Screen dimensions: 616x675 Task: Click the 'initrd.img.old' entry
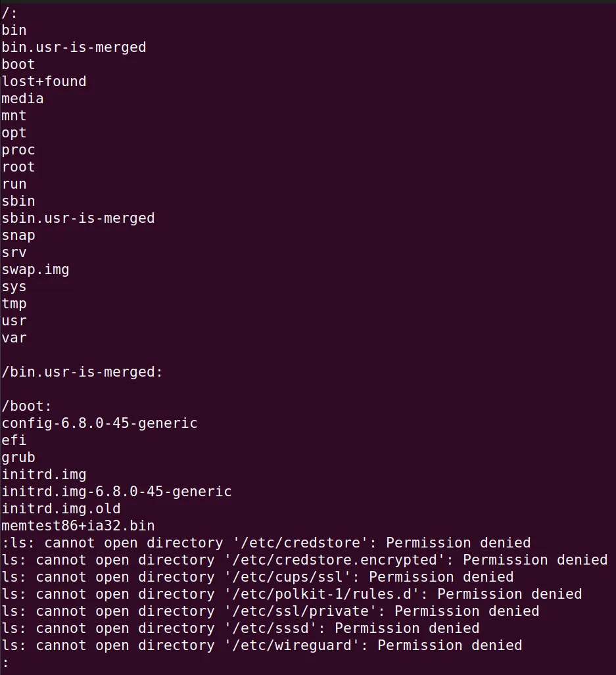[61, 509]
